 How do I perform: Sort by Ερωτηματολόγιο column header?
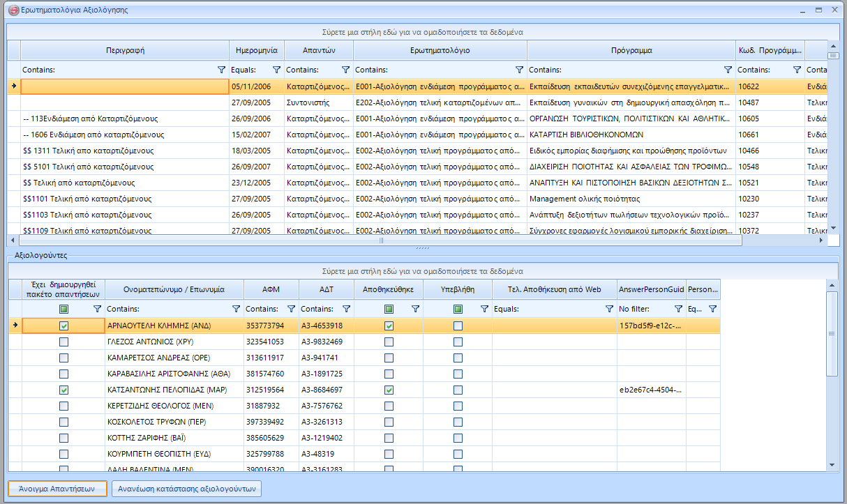click(x=440, y=51)
